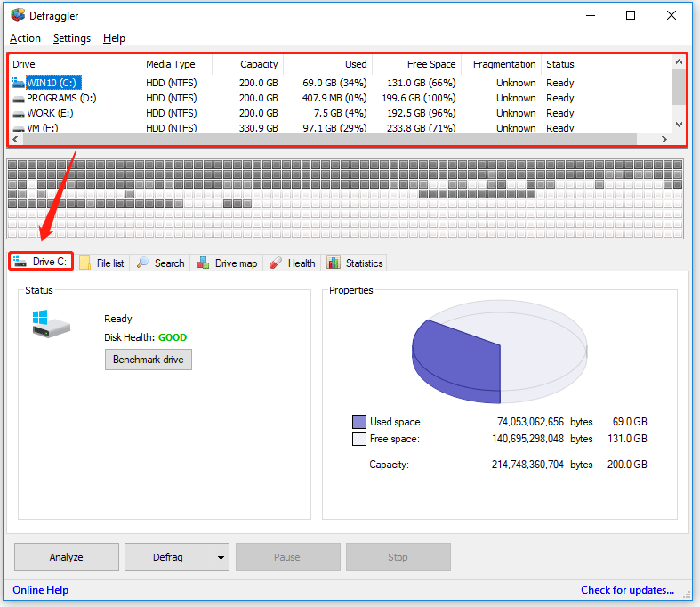Click the 69.0 GB (34%) used cell

334,83
